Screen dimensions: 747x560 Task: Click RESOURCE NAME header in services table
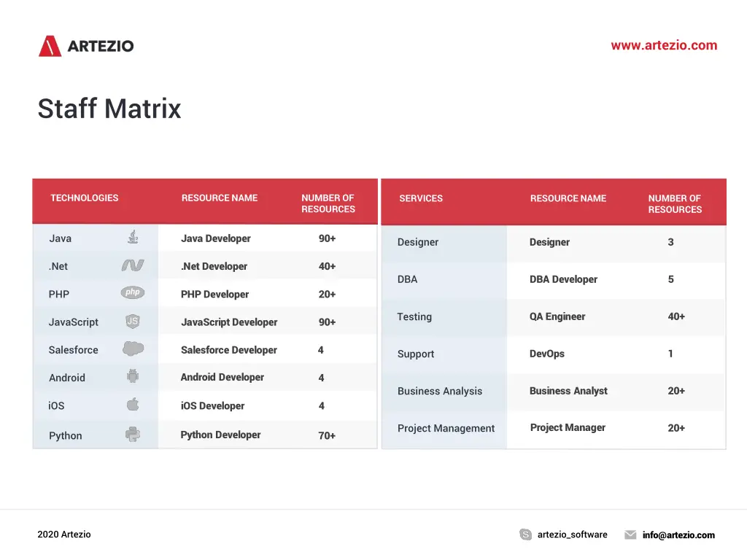[568, 198]
